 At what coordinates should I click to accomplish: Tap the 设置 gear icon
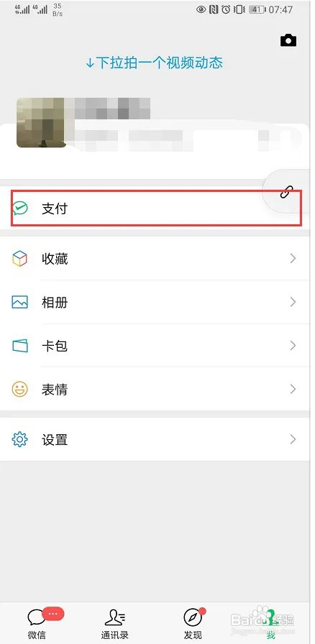[x=19, y=439]
